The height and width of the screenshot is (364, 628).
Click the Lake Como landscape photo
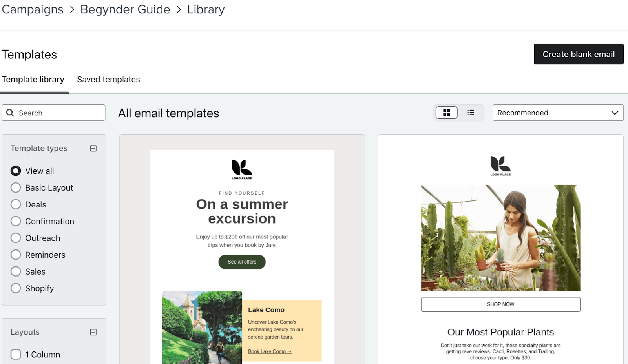tap(202, 327)
